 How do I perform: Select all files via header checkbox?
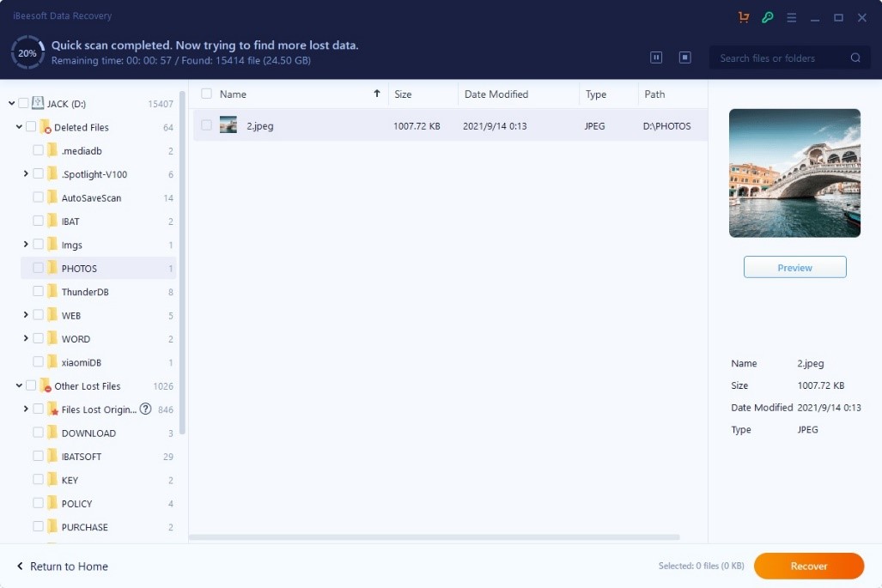(x=206, y=94)
